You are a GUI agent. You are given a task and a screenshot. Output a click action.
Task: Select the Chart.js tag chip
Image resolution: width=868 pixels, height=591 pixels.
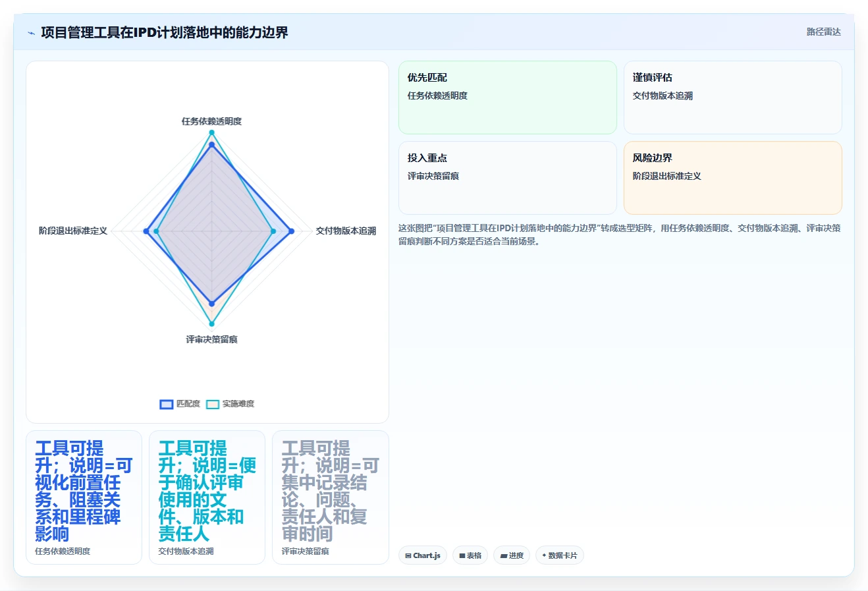pos(423,555)
